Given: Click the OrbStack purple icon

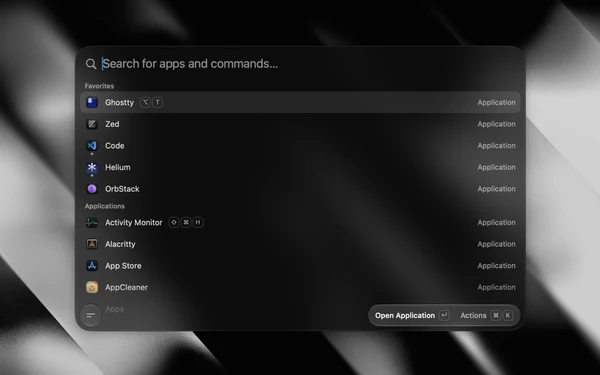Looking at the screenshot, I should coord(92,189).
